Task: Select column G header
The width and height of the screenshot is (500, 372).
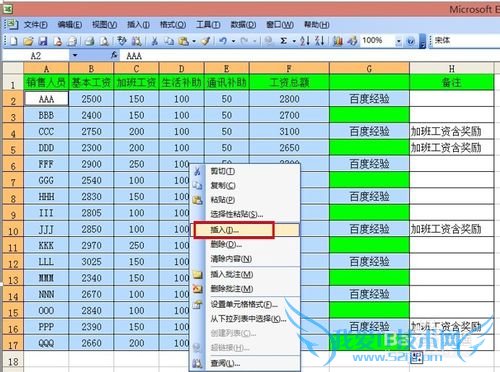Action: point(369,68)
